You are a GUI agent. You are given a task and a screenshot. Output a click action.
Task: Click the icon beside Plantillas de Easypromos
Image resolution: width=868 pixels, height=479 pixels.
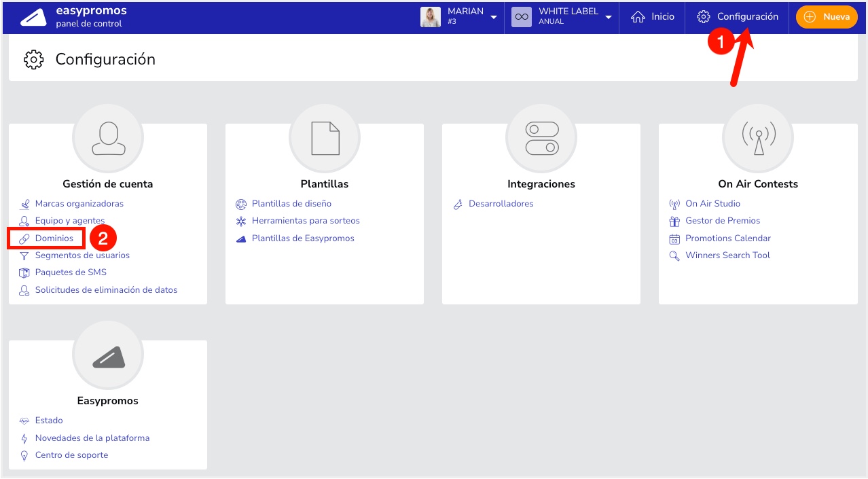point(241,238)
